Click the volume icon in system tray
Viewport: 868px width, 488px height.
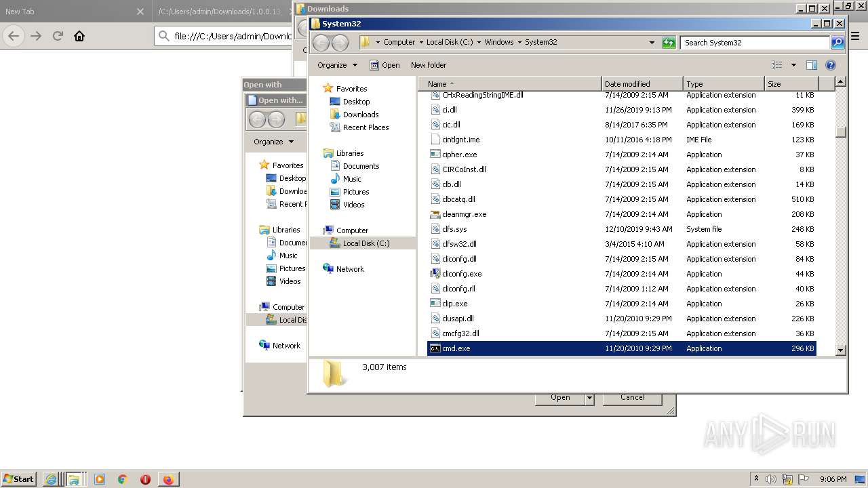pos(771,479)
